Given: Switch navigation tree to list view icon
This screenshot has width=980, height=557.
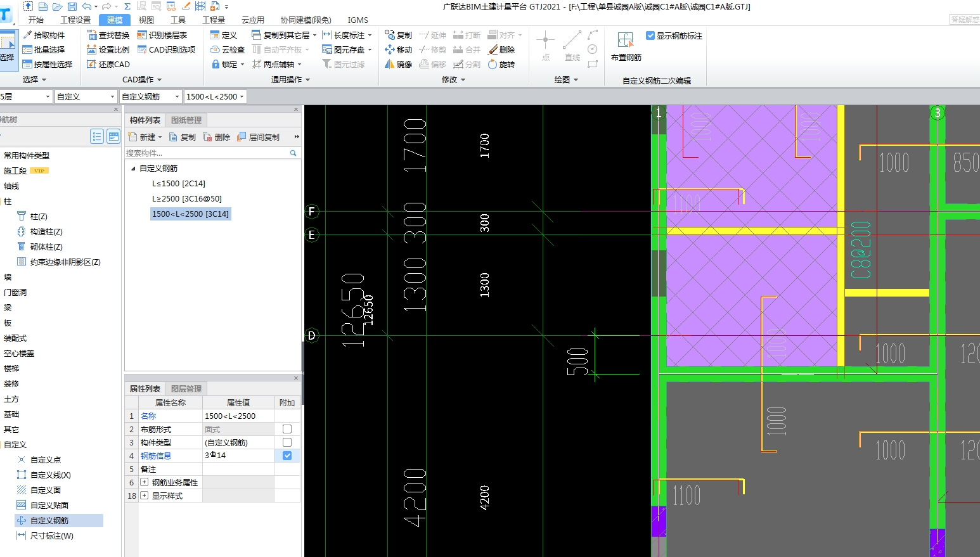Looking at the screenshot, I should point(97,136).
